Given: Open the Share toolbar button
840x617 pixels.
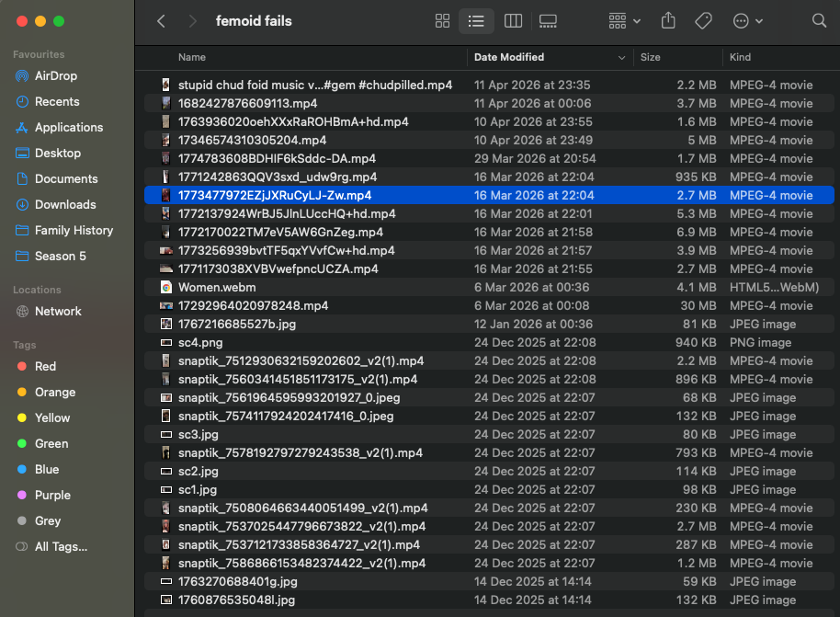Looking at the screenshot, I should (x=668, y=21).
